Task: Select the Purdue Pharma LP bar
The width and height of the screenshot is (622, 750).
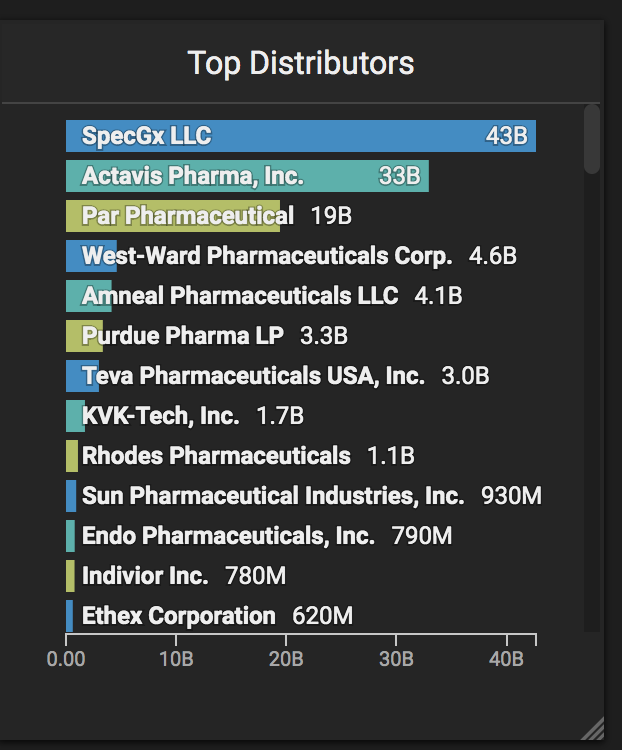Action: (84, 336)
